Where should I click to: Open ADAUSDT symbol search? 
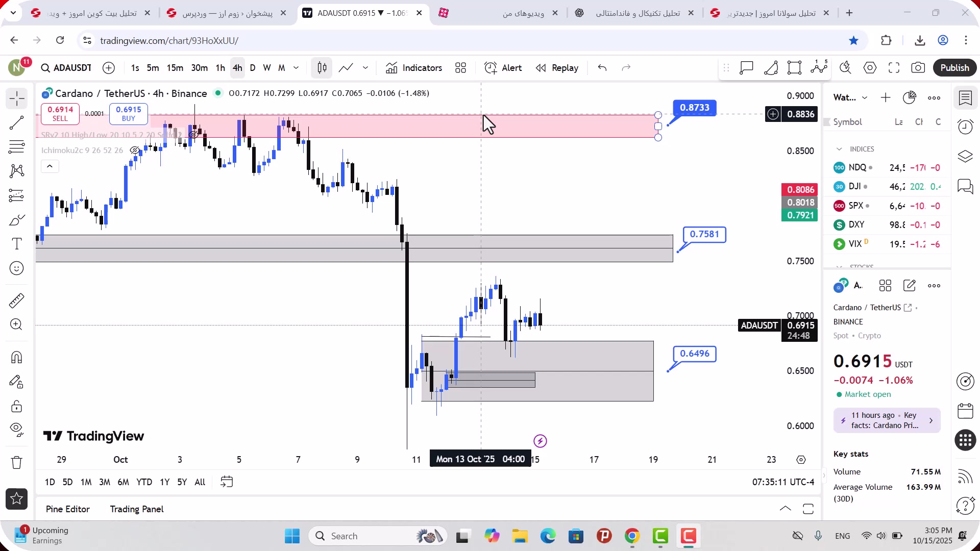66,68
